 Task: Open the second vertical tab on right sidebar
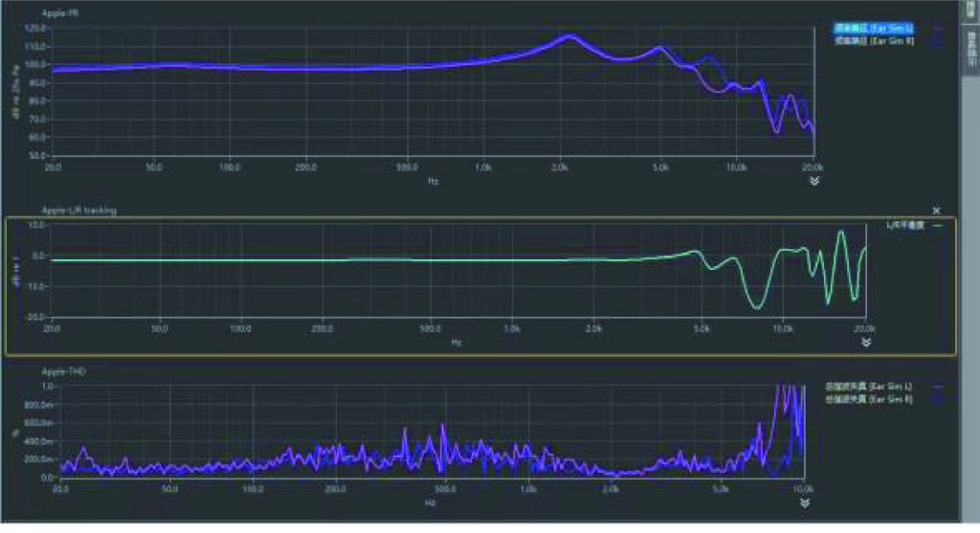[x=970, y=49]
